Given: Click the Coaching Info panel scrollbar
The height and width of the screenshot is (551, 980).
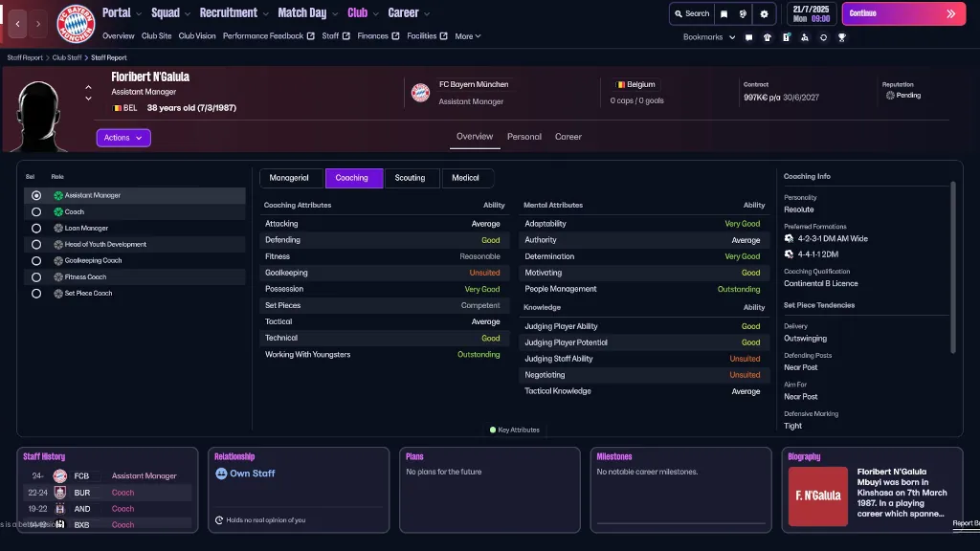Looking at the screenshot, I should (x=952, y=268).
